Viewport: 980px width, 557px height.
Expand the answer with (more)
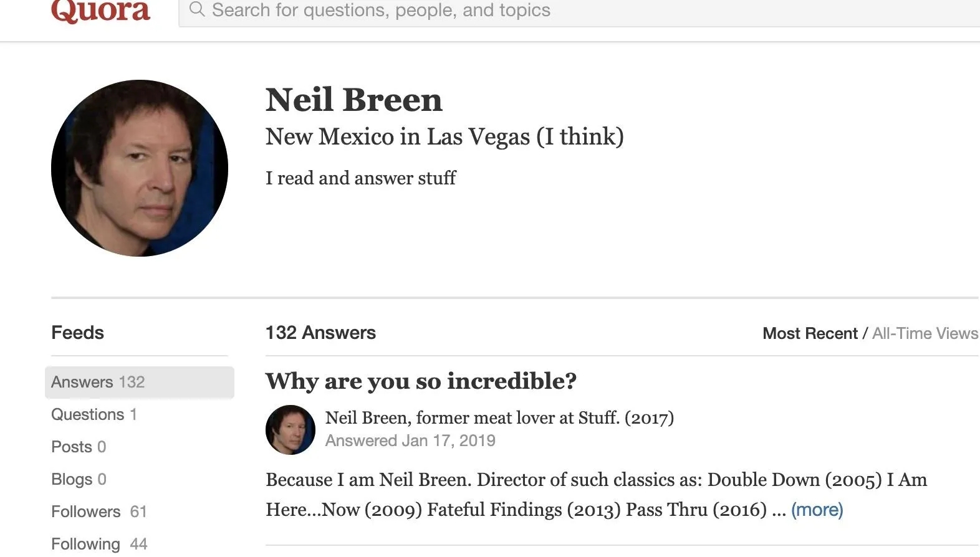coord(817,510)
